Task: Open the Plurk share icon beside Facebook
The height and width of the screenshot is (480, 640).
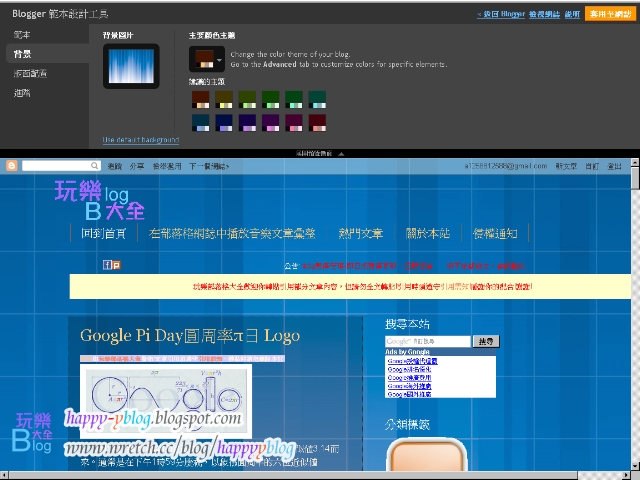Action: point(116,265)
